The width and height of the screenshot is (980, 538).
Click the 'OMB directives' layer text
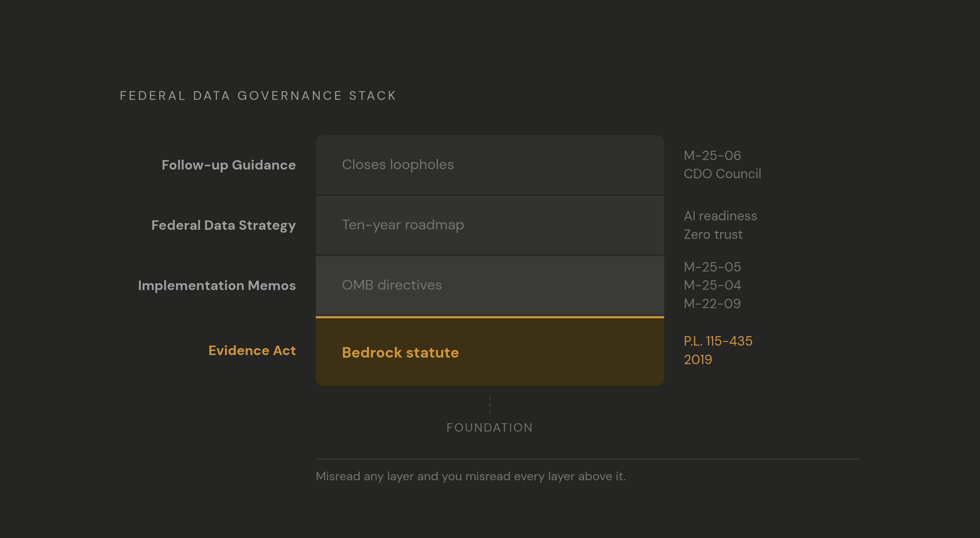pyautogui.click(x=392, y=285)
